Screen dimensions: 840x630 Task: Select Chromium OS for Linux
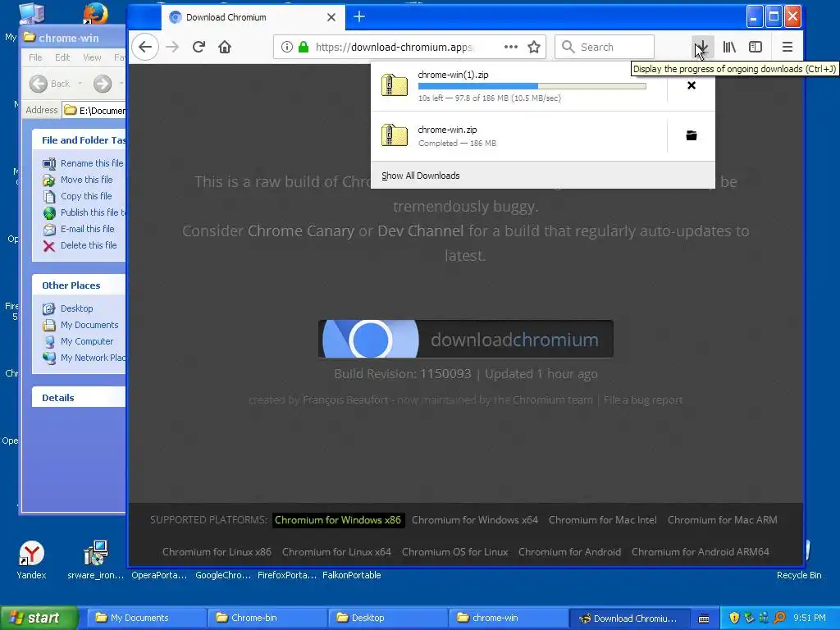[454, 552]
